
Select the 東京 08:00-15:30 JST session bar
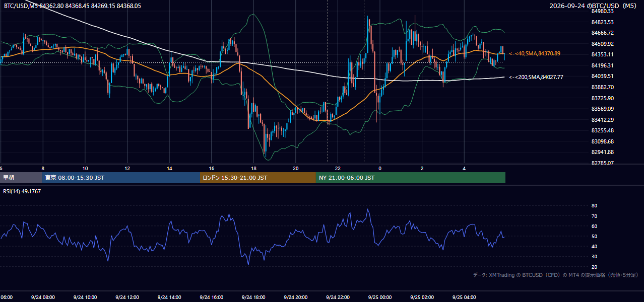click(x=121, y=178)
